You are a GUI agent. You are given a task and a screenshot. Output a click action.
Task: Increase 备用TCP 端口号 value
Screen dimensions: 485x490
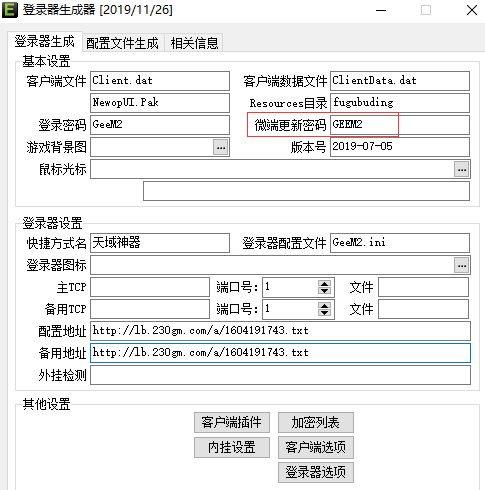[324, 305]
